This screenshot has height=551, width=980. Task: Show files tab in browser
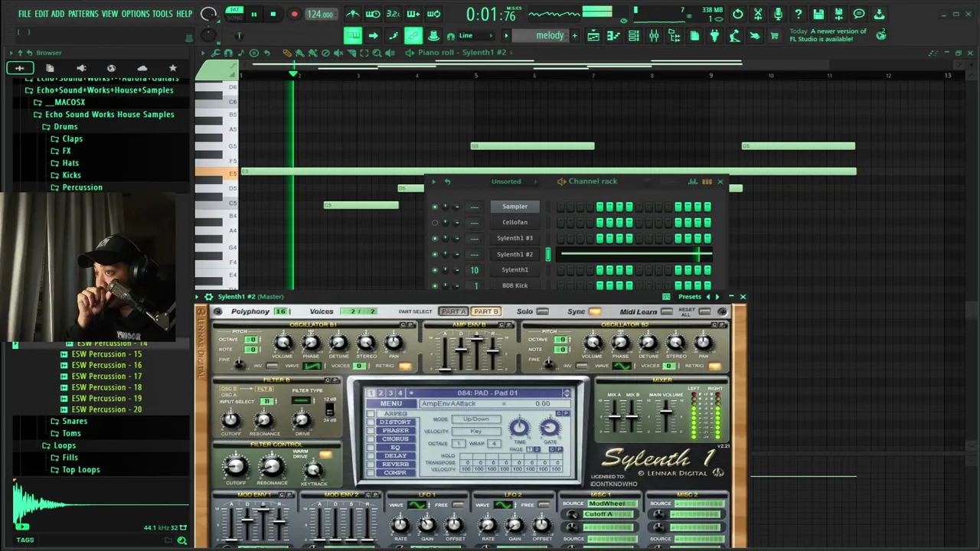[50, 68]
